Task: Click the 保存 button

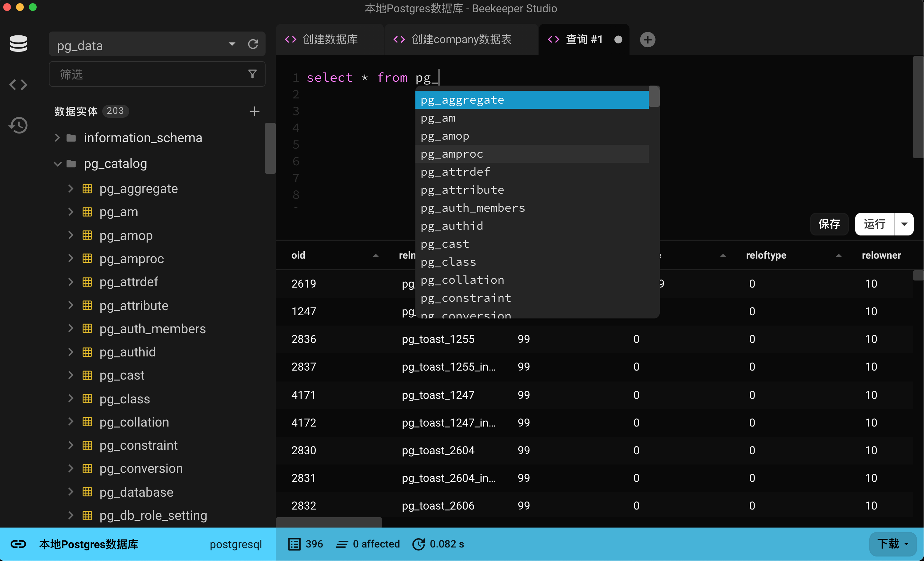Action: 829,224
